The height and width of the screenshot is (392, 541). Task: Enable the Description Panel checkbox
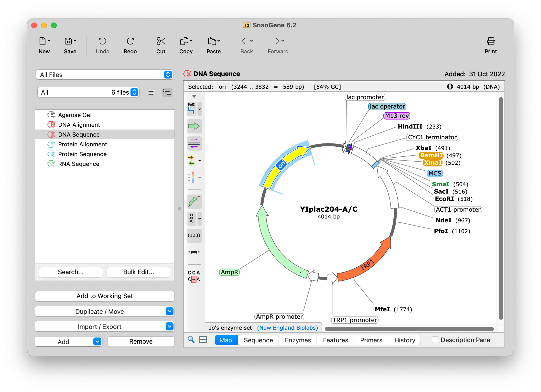coord(435,340)
